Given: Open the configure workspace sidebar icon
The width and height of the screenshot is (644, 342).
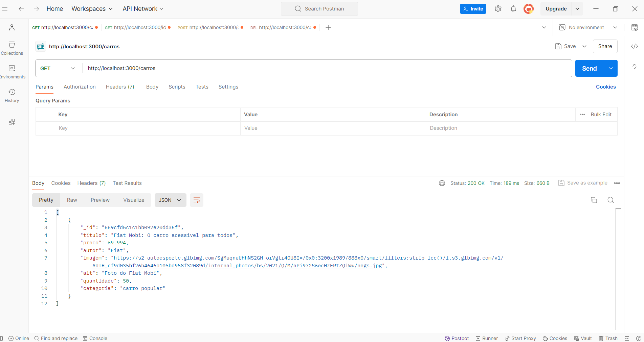Looking at the screenshot, I should 12,122.
